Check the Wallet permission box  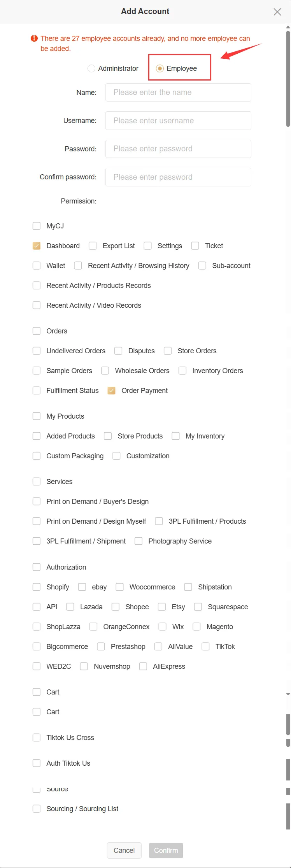(37, 266)
